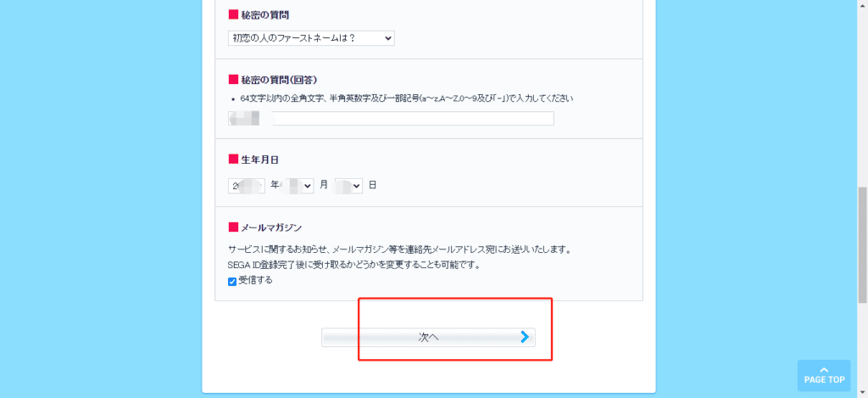Image resolution: width=868 pixels, height=398 pixels.
Task: Uncheck the 受信する mail magazine checkbox
Action: [232, 282]
